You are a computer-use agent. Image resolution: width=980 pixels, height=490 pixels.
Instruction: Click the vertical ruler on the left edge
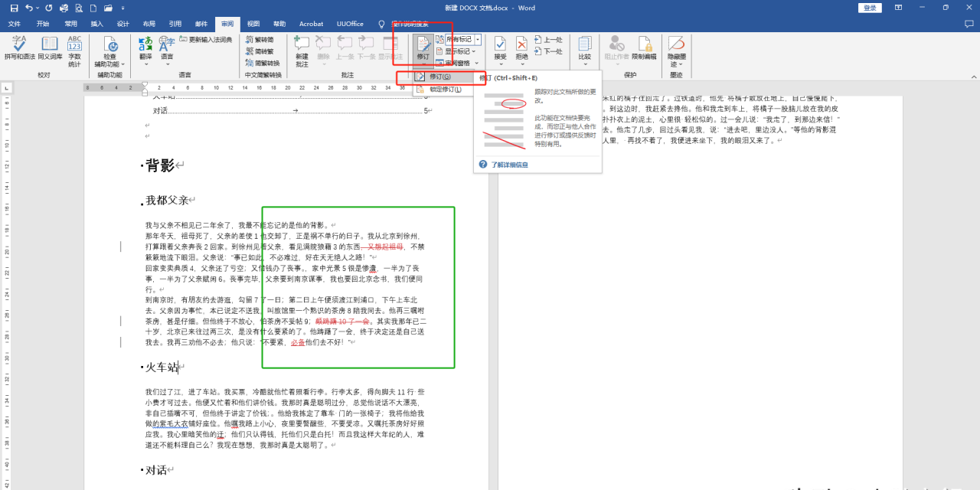[x=6, y=291]
